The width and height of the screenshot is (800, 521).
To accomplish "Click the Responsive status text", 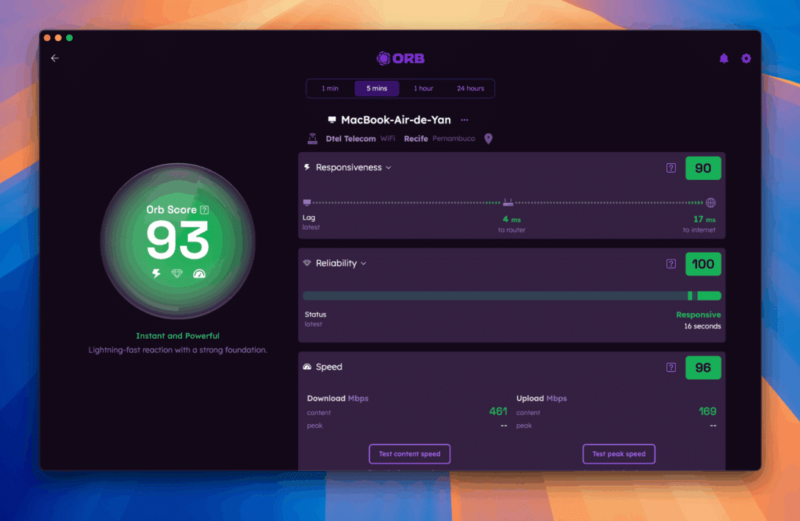I will coord(698,314).
